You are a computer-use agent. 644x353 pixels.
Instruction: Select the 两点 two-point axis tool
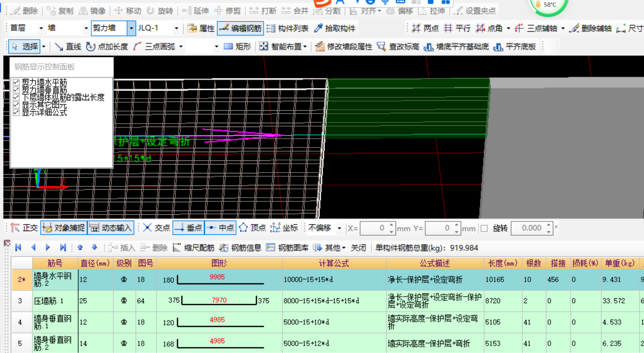pyautogui.click(x=425, y=28)
